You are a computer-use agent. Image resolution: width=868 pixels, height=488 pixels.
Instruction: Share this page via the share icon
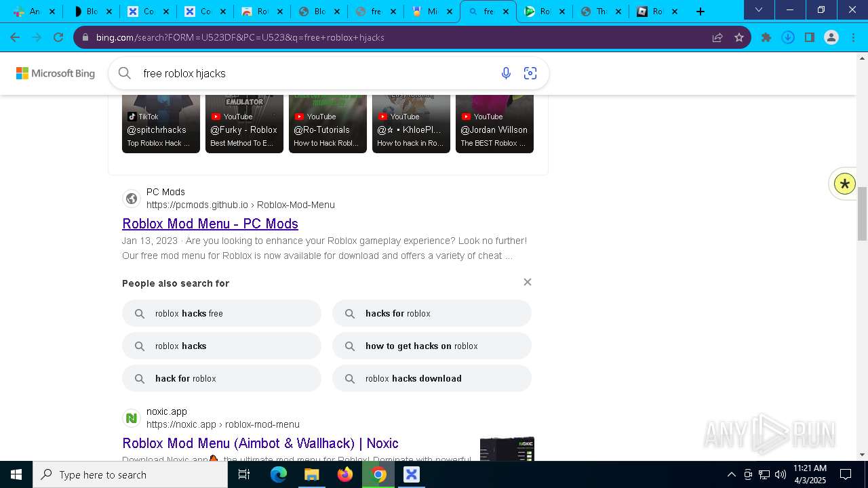[x=717, y=38]
